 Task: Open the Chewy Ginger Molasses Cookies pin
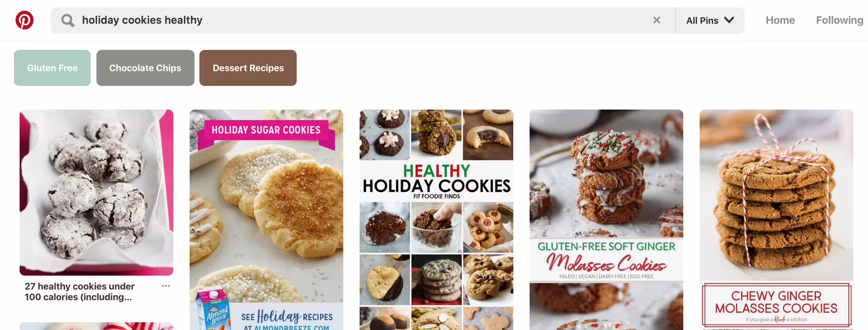click(x=776, y=220)
